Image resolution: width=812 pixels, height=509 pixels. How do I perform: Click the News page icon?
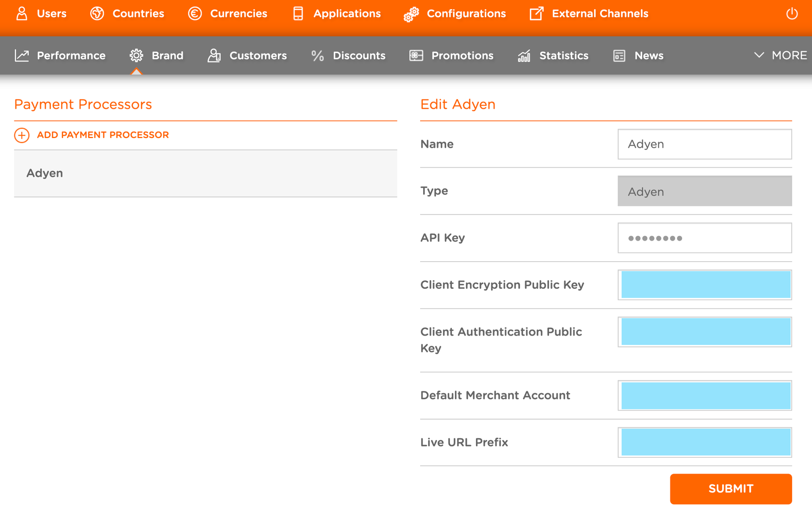pyautogui.click(x=619, y=55)
